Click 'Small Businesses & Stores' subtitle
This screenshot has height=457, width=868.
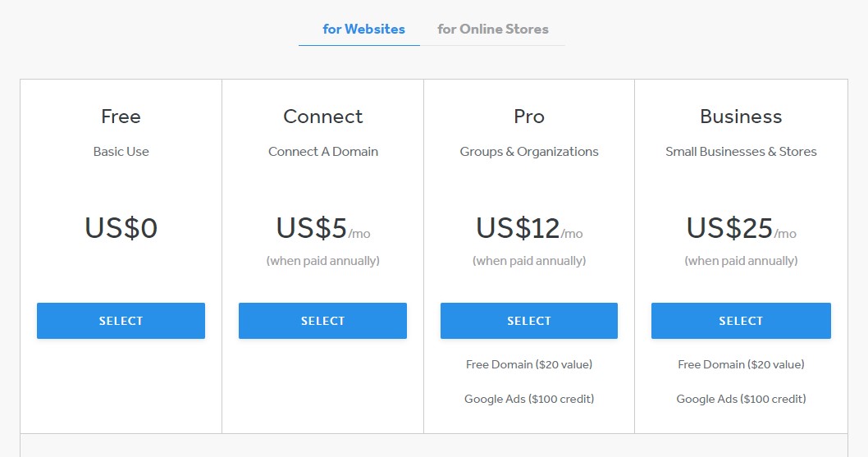[x=741, y=151]
